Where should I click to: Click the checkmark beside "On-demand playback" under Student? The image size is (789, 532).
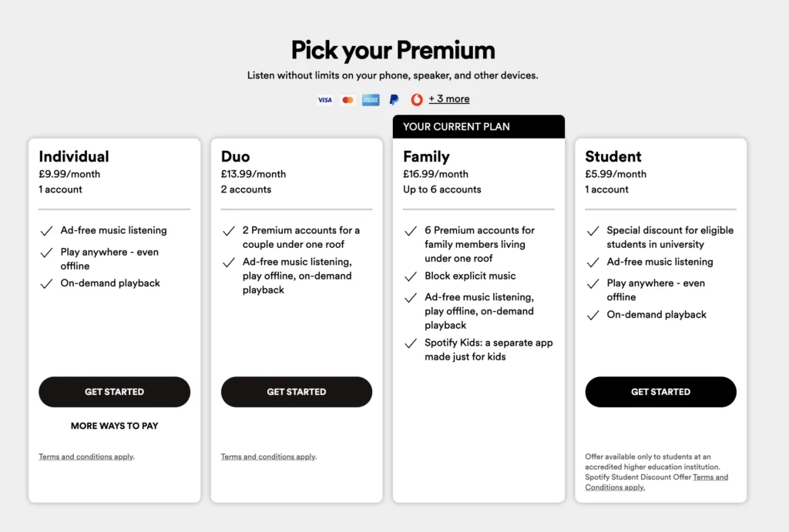click(x=593, y=315)
